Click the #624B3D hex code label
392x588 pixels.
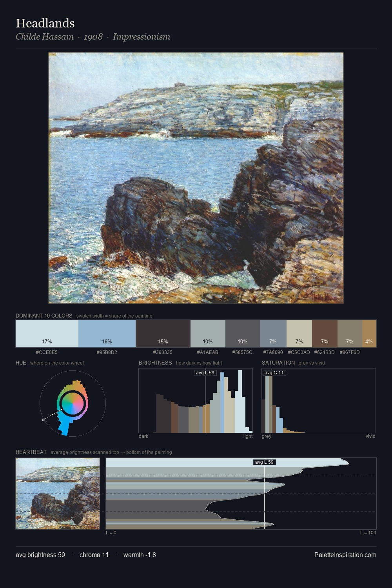(x=324, y=352)
